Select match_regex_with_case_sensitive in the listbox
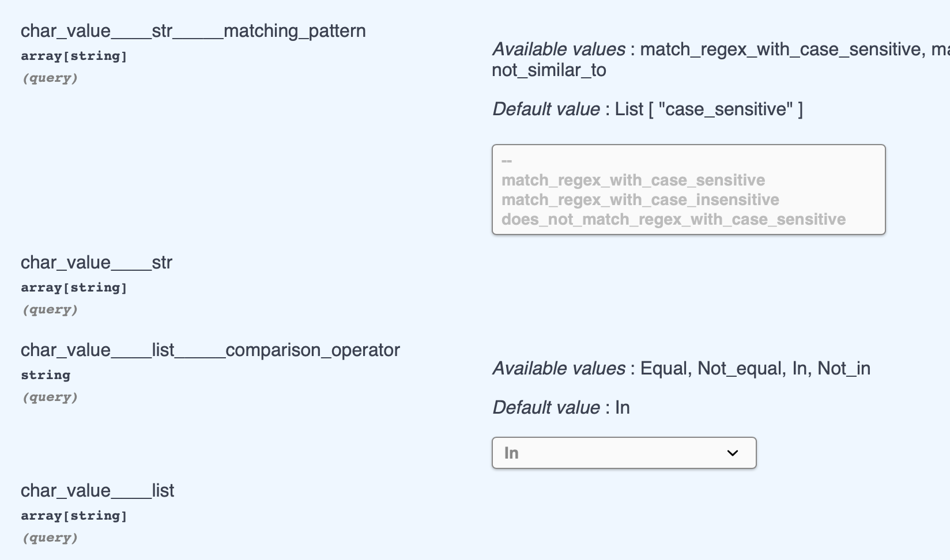 pyautogui.click(x=633, y=180)
